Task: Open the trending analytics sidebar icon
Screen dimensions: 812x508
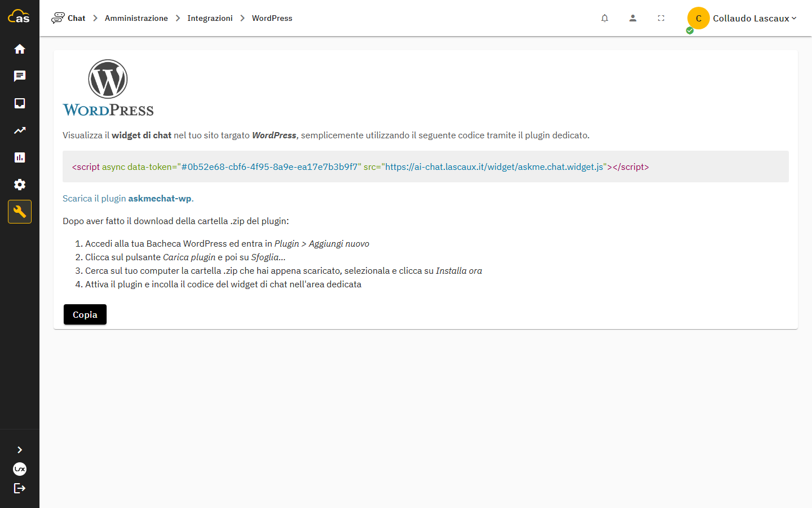Action: (20, 130)
